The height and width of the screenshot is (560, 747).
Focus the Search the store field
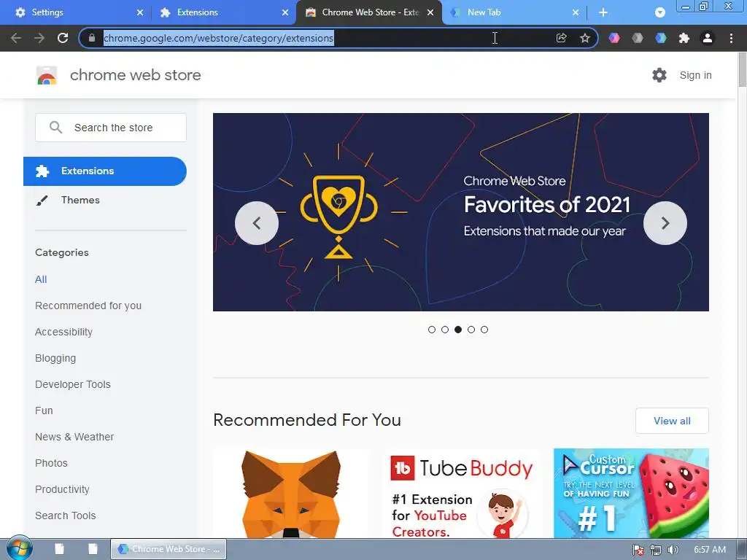[111, 127]
